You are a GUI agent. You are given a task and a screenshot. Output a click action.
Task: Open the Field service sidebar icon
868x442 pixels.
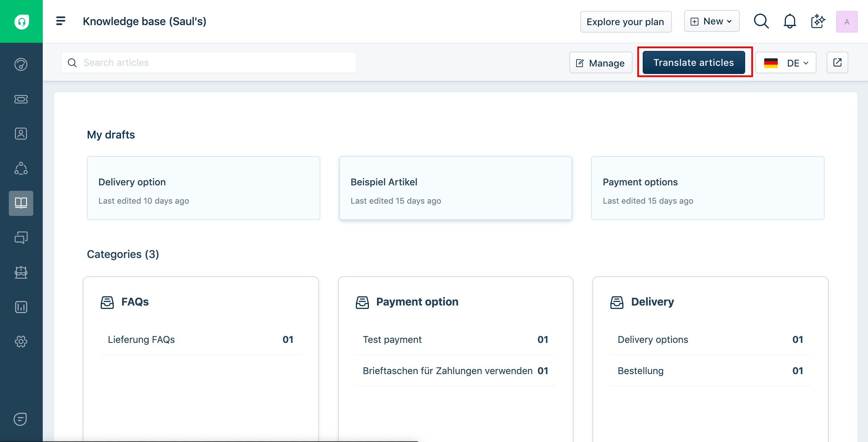21,272
